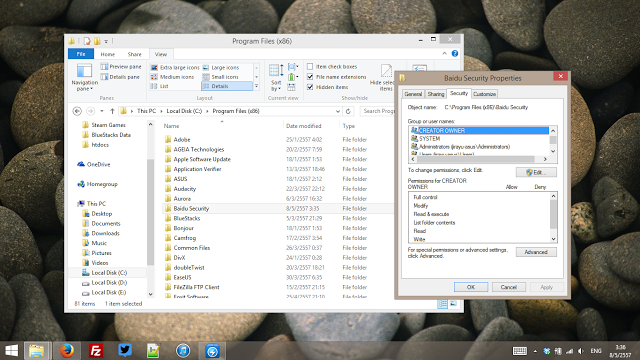
Task: Switch to the Share ribbon tab
Action: [134, 54]
